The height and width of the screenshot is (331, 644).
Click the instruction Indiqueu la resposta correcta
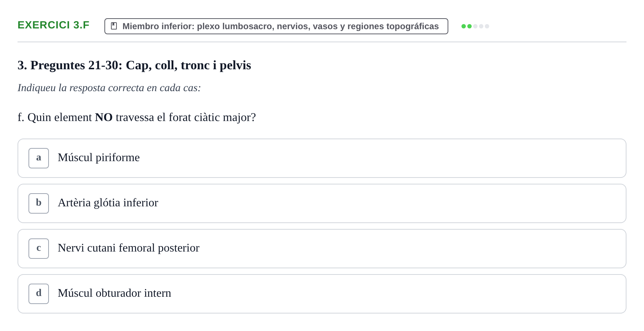(x=109, y=88)
